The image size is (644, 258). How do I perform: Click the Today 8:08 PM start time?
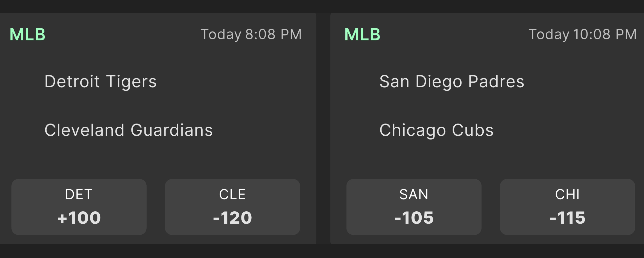(x=251, y=34)
